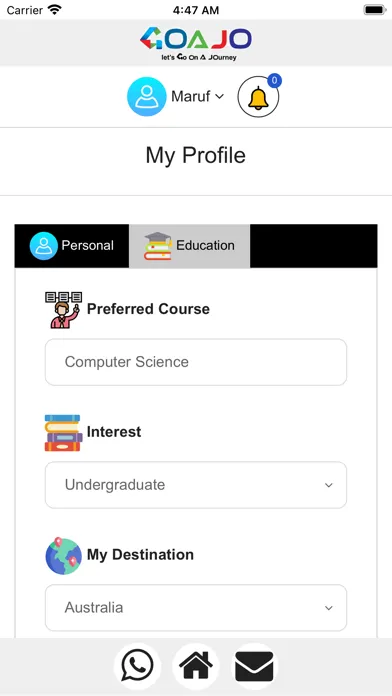This screenshot has width=392, height=696.
Task: Tap the Home icon in bottom bar
Action: tap(196, 666)
